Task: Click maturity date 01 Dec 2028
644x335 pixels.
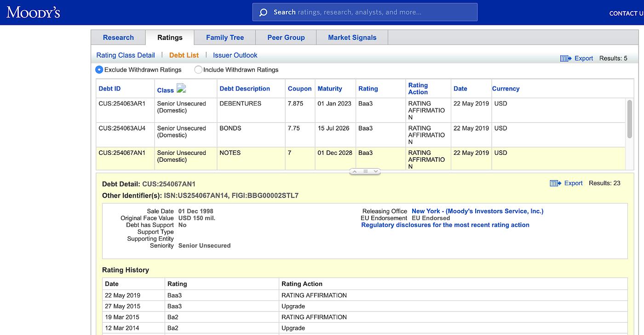Action: point(335,153)
